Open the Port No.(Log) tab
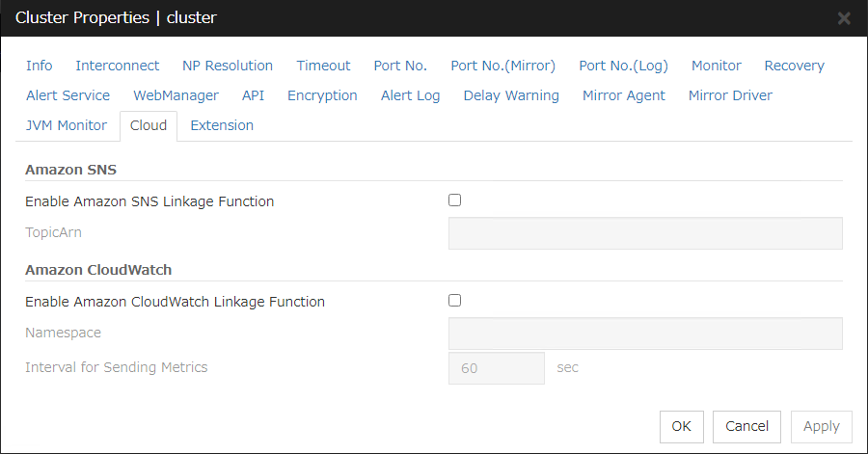Viewport: 868px width, 454px height. point(623,66)
